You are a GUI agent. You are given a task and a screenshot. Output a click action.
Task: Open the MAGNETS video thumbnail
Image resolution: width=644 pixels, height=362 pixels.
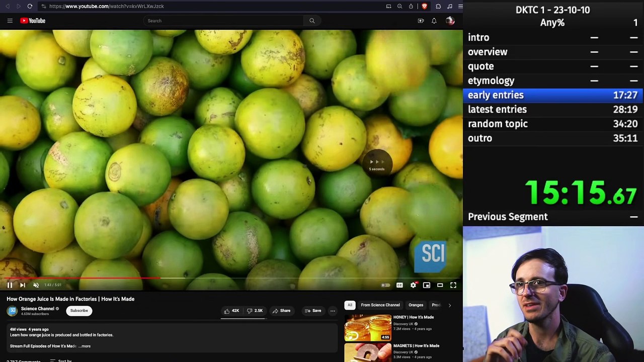tap(368, 353)
